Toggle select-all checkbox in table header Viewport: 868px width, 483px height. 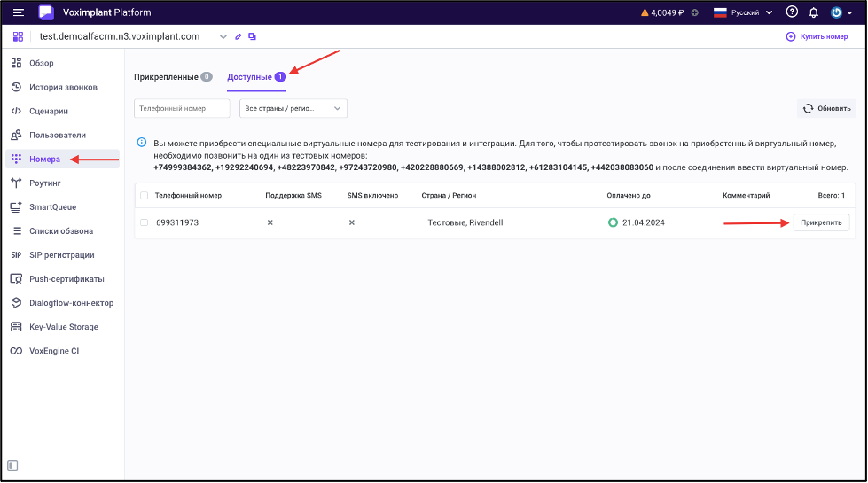pyautogui.click(x=144, y=195)
